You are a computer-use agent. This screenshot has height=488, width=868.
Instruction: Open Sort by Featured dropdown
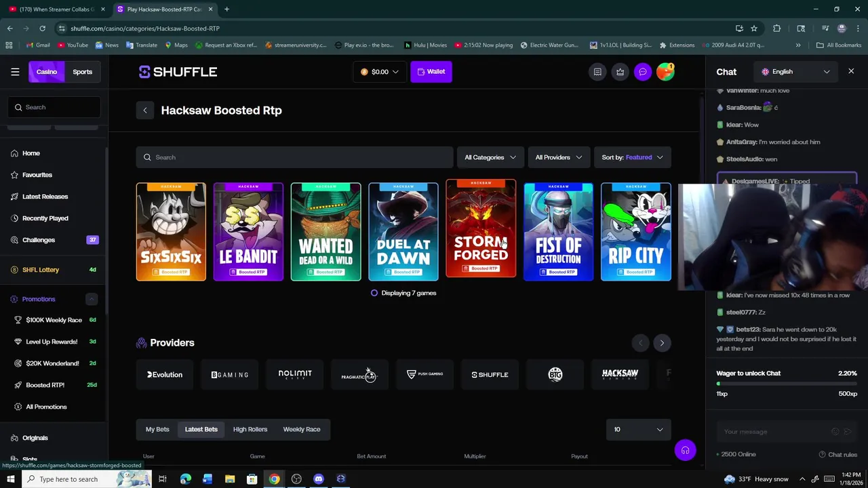(633, 157)
